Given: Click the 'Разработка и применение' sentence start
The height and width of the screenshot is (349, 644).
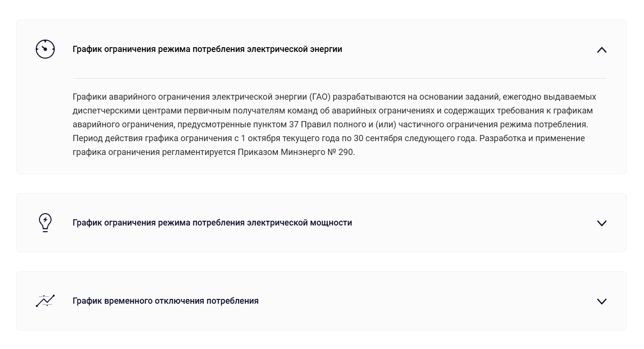Looking at the screenshot, I should click(532, 138).
